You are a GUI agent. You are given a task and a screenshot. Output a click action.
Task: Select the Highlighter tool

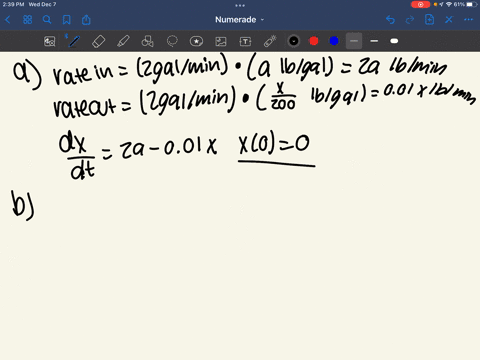(123, 41)
